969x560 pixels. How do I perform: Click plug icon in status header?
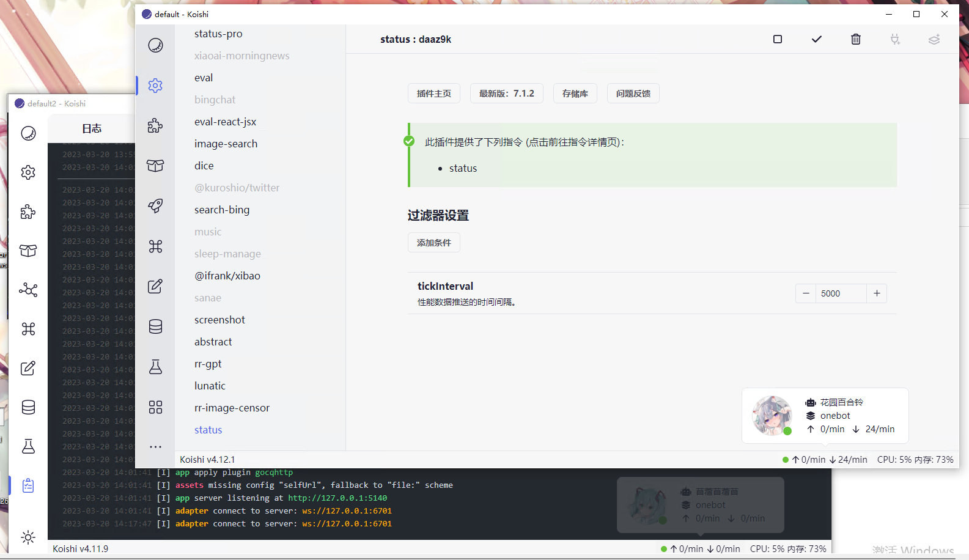[x=895, y=39]
